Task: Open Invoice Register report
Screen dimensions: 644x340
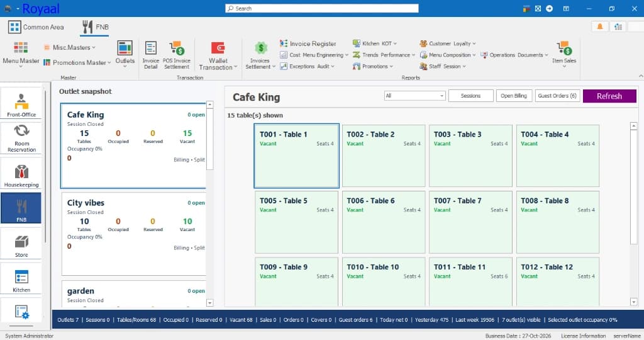Action: [308, 43]
